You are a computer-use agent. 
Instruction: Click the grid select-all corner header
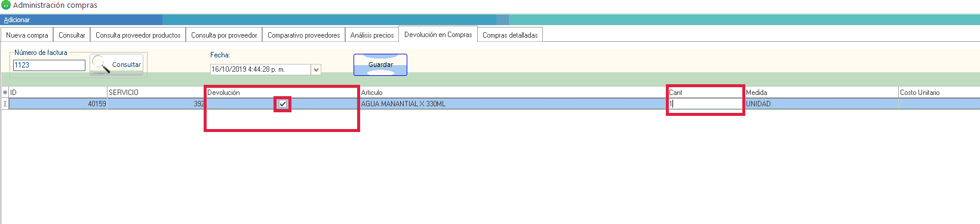coord(5,93)
